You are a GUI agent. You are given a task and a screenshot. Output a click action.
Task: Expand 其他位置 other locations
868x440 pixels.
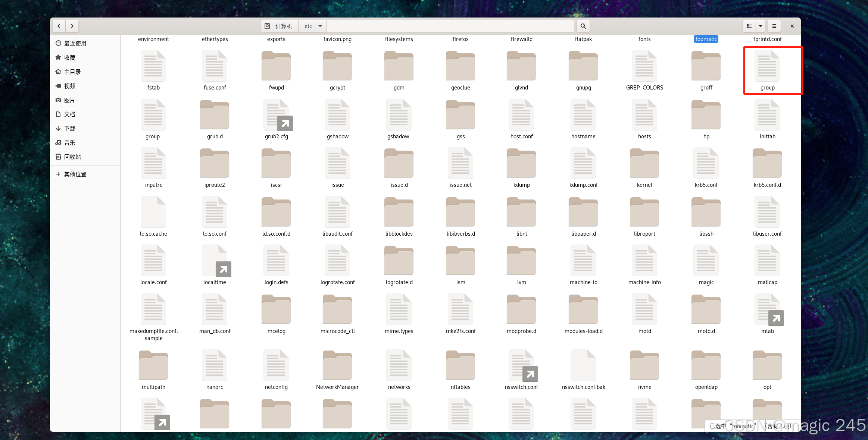click(75, 175)
